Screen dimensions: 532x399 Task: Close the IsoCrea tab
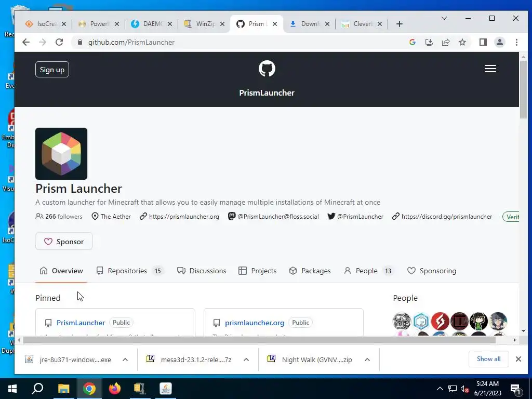[64, 24]
